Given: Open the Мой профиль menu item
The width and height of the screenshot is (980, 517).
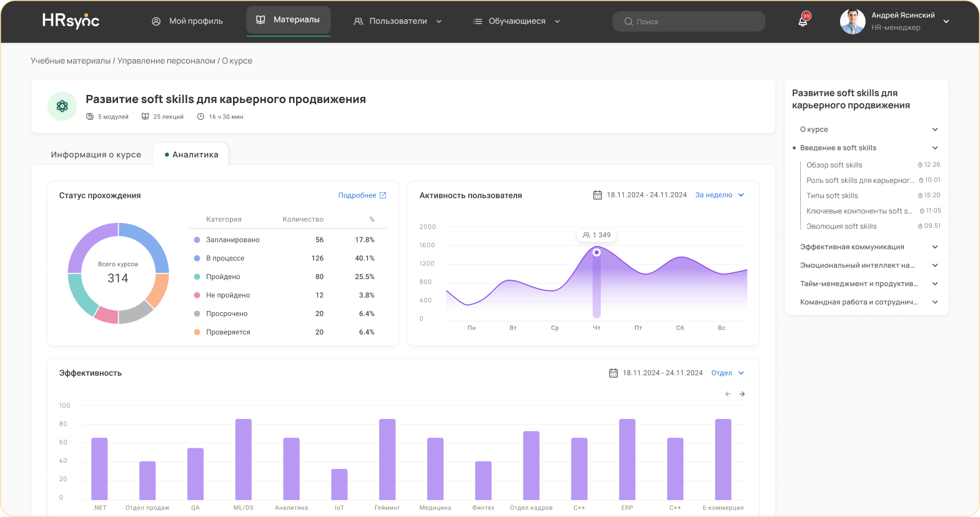Looking at the screenshot, I should click(187, 21).
